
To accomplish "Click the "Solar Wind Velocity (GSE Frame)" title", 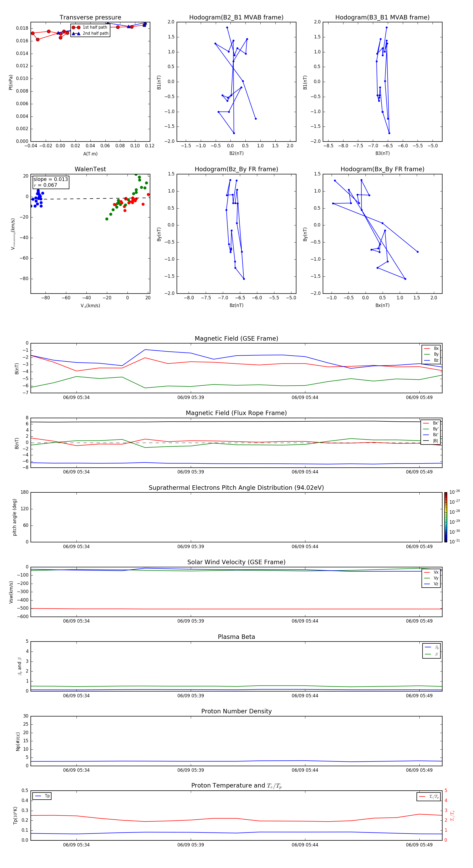I will tap(236, 562).
